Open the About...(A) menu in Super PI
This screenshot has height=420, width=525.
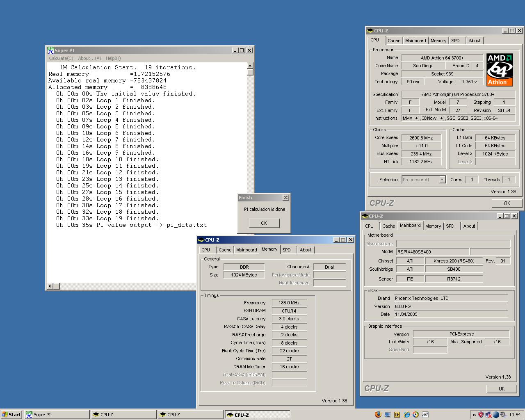[x=89, y=58]
